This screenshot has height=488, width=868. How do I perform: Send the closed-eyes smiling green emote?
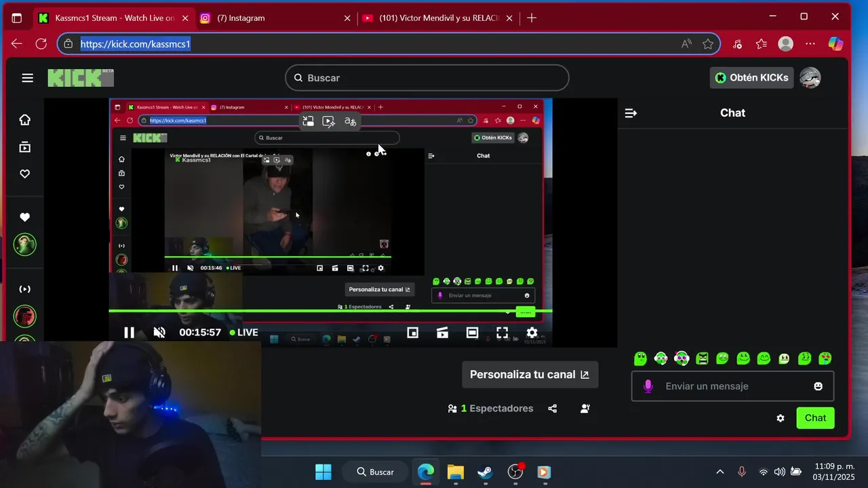click(764, 358)
